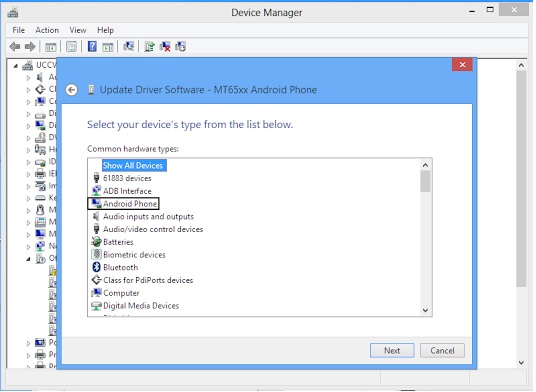Select 'Computer' in the hardware types list
Image resolution: width=536 pixels, height=392 pixels.
(x=121, y=293)
